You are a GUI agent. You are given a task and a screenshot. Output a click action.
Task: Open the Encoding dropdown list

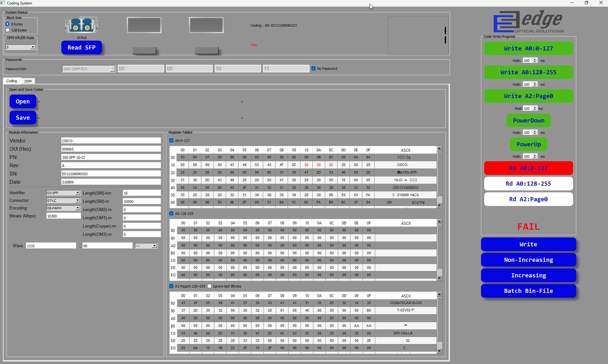tap(77, 208)
